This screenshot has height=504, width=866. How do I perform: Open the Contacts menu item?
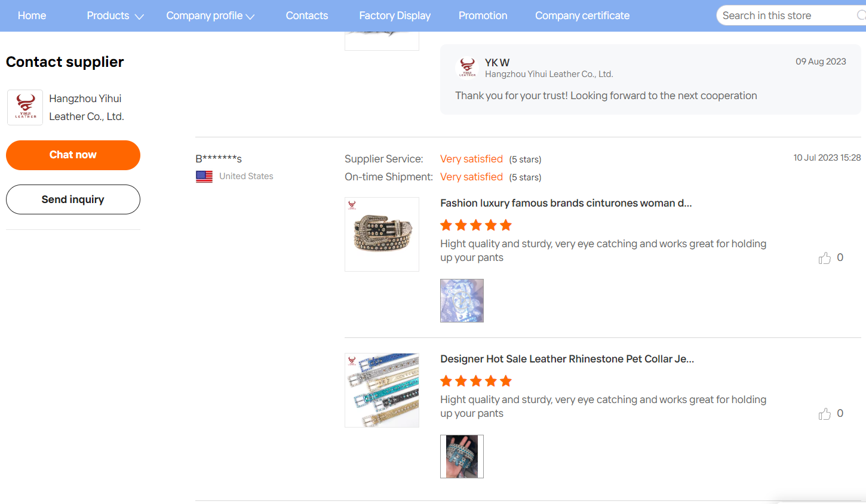coord(307,16)
